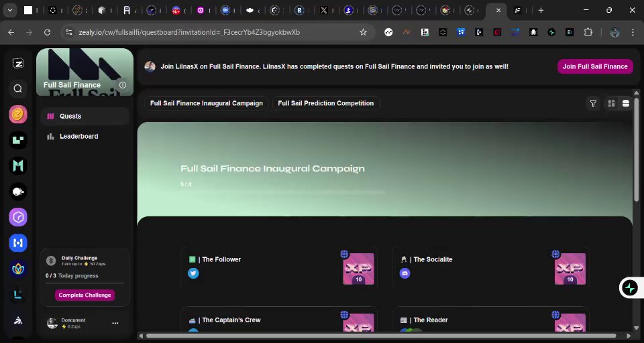Click LilnasX avatar in the invite banner
644x343 pixels.
tap(150, 66)
